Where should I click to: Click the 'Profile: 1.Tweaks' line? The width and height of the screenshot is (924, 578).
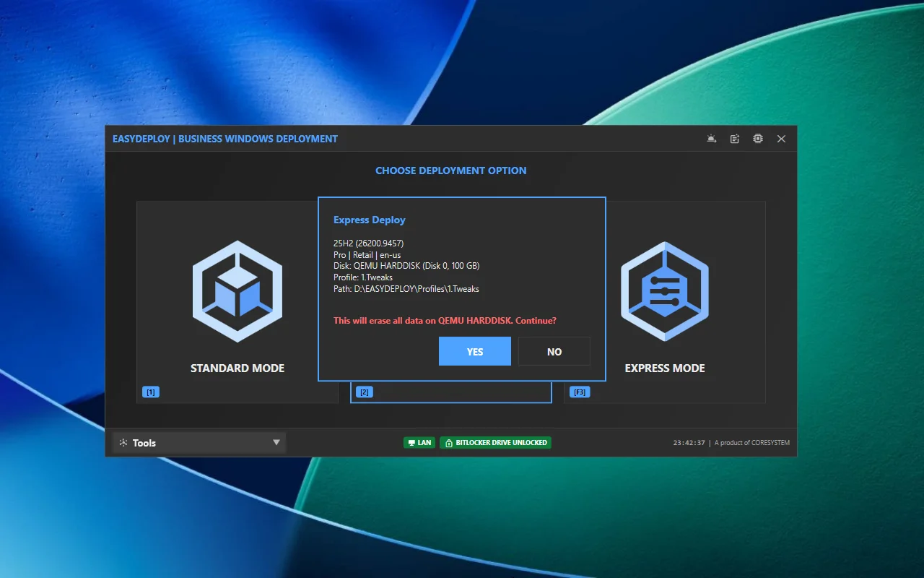coord(363,277)
